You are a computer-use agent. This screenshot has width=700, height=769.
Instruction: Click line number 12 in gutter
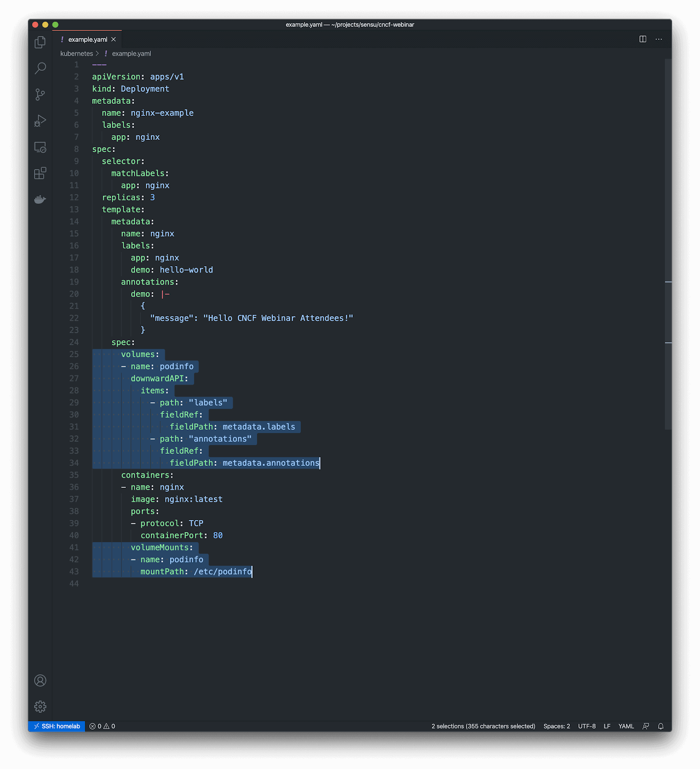pos(74,198)
